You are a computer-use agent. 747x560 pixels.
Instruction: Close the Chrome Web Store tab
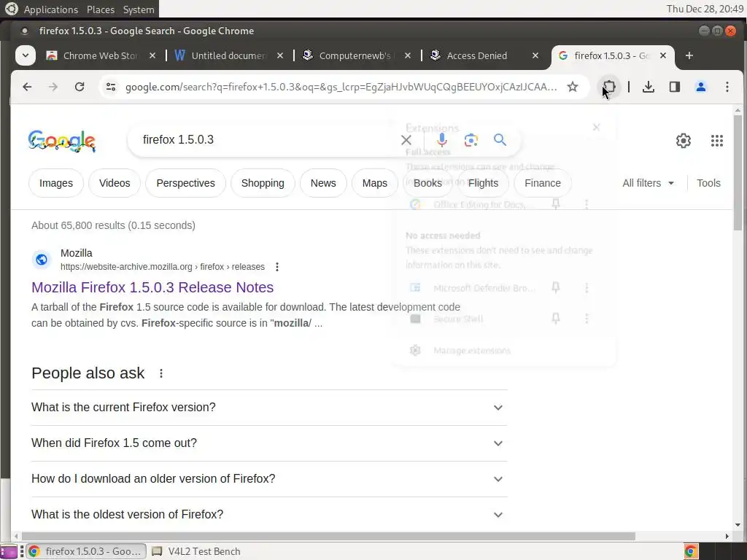pos(152,55)
